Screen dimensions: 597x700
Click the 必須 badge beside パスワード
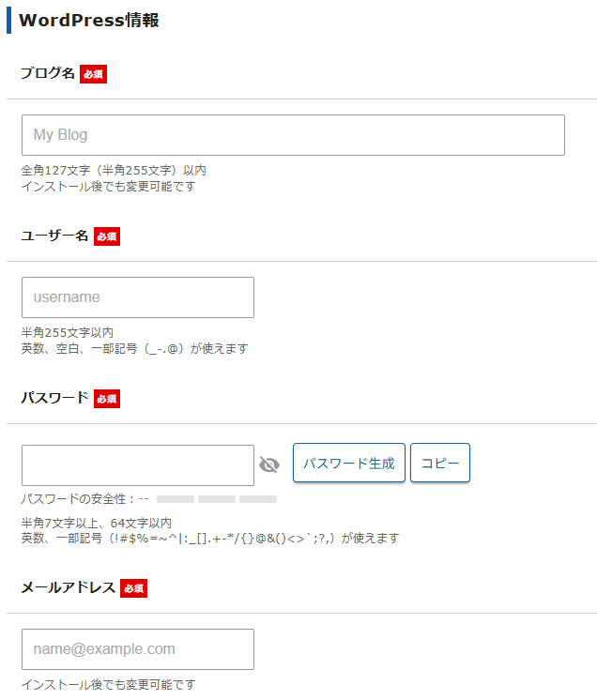pos(107,399)
